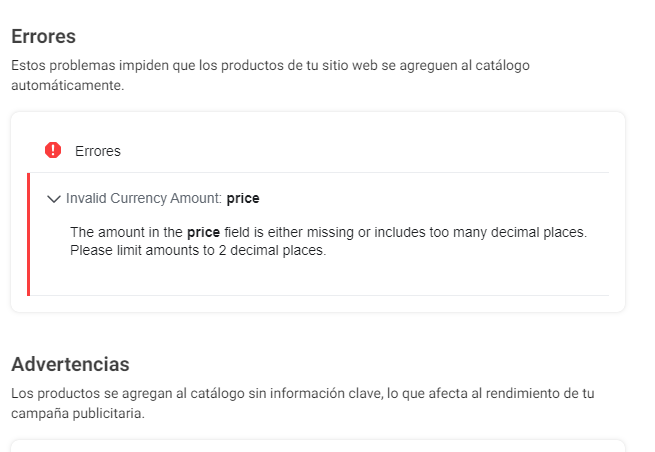Click the 'Advertencias' section heading
Screen dimensions: 655x452
[70, 364]
